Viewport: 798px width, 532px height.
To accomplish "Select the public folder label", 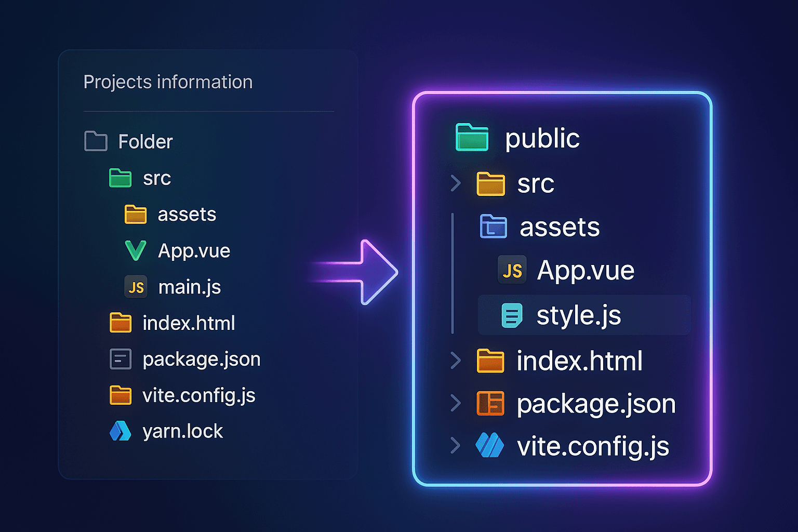I will click(x=542, y=139).
